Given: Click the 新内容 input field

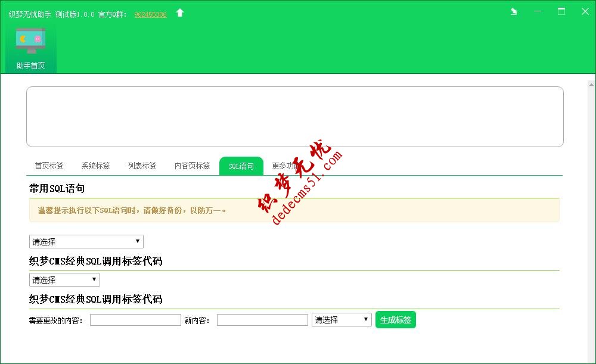Looking at the screenshot, I should point(262,319).
